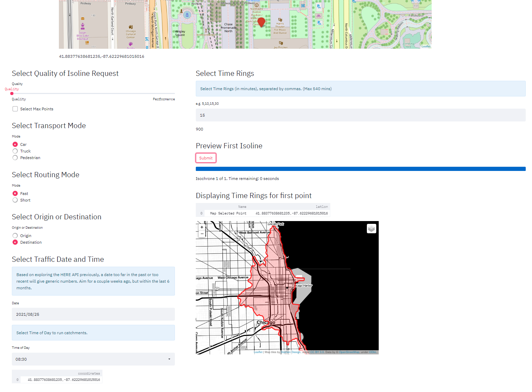Choose Short routing mode
Image resolution: width=532 pixels, height=392 pixels.
[15, 200]
